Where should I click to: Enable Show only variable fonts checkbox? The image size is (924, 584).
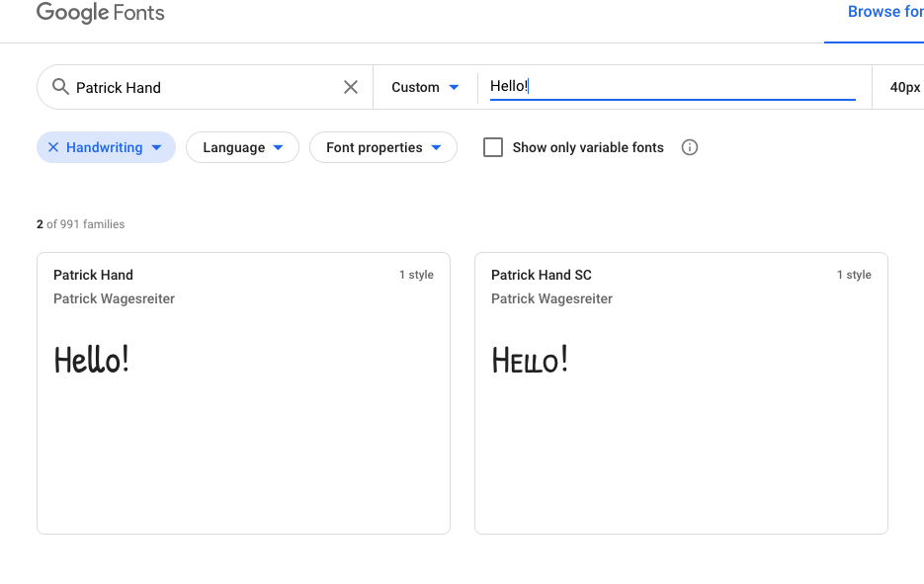coord(493,147)
